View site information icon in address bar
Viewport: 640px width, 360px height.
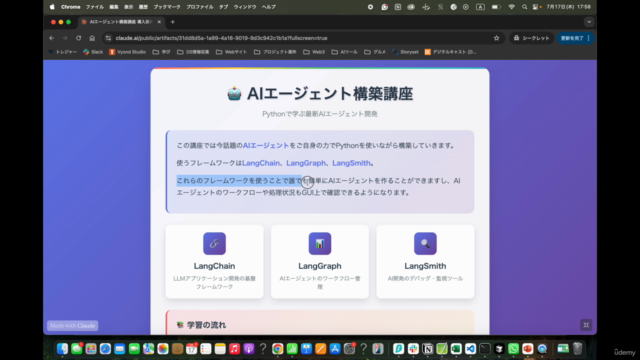[x=108, y=38]
